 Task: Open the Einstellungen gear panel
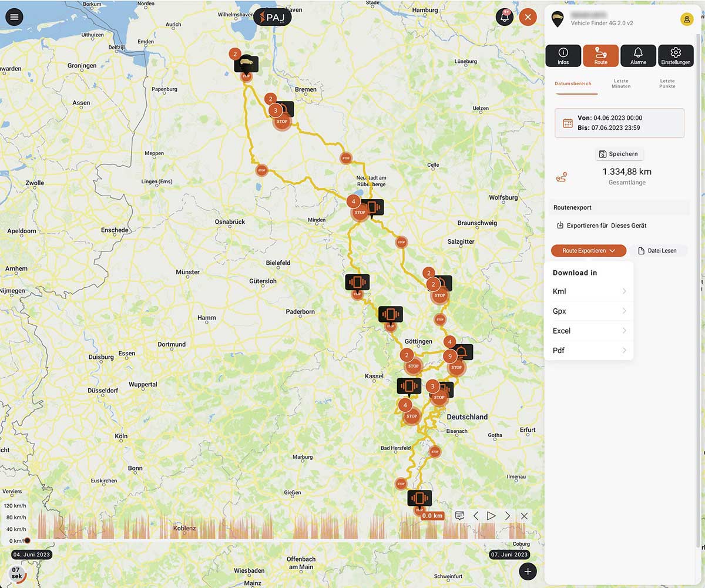[676, 55]
